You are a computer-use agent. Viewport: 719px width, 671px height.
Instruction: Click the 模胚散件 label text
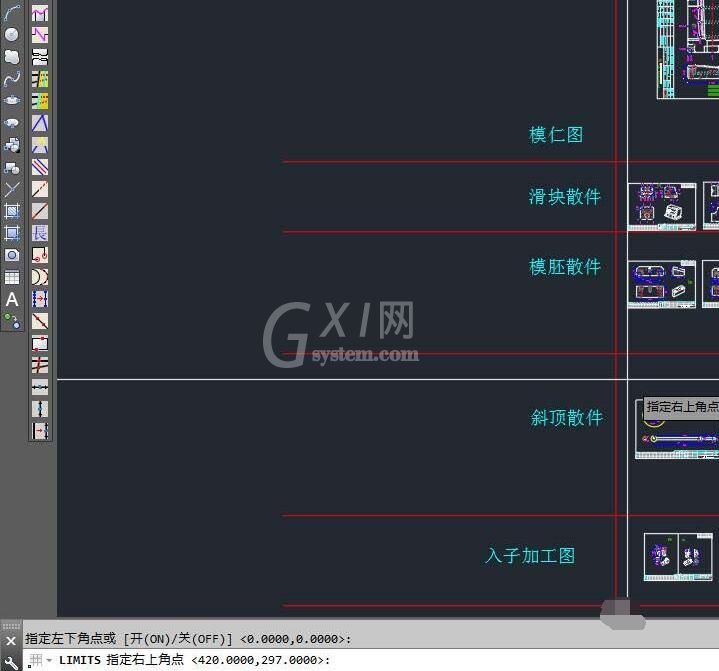point(565,267)
